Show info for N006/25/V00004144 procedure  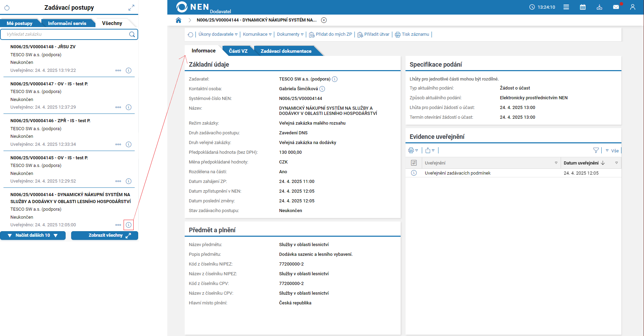coord(128,225)
